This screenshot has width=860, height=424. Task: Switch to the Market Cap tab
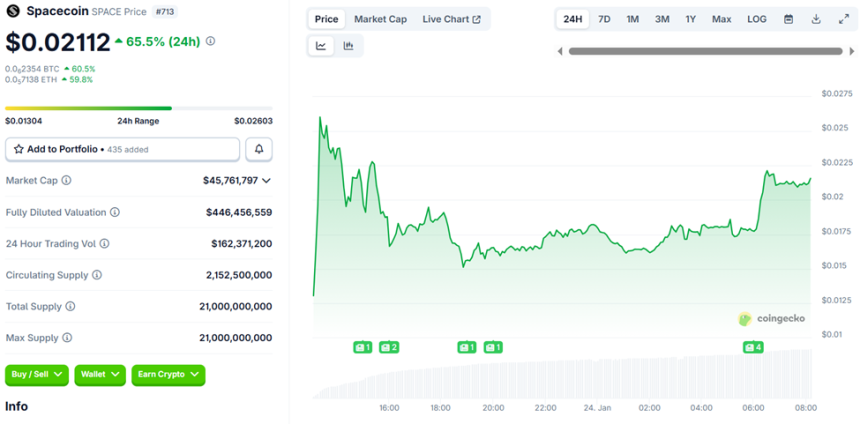380,19
